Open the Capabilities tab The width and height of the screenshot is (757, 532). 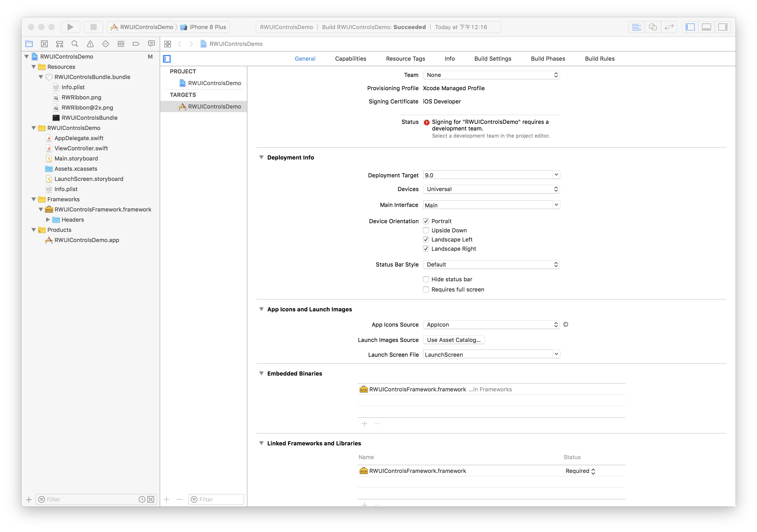350,59
